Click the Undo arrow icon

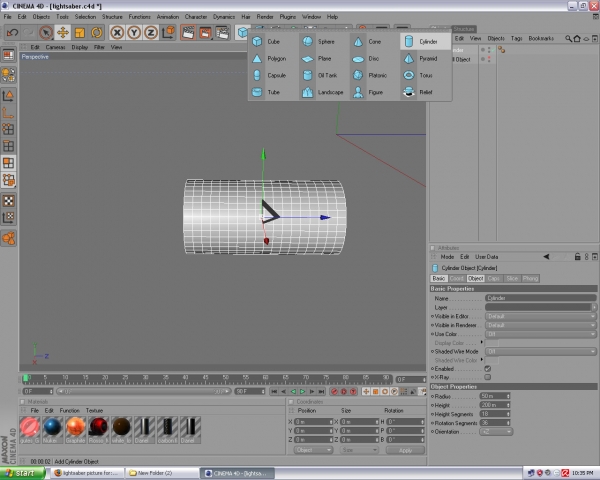pyautogui.click(x=12, y=33)
